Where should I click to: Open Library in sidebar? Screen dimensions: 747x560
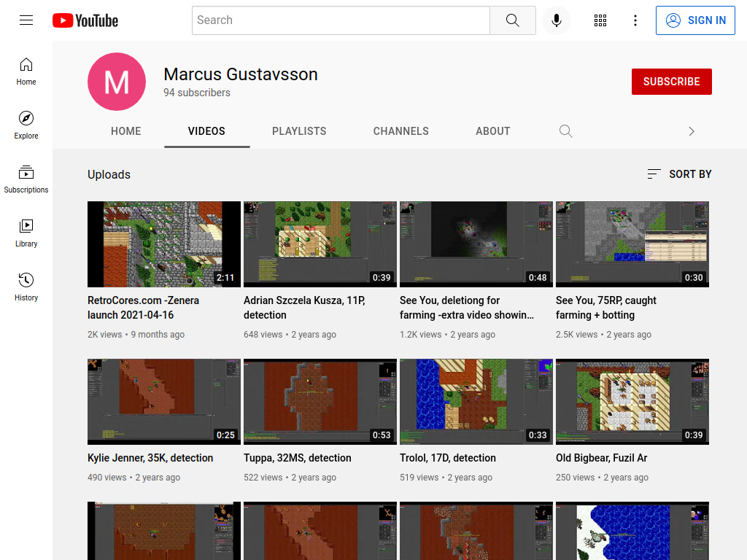tap(26, 233)
